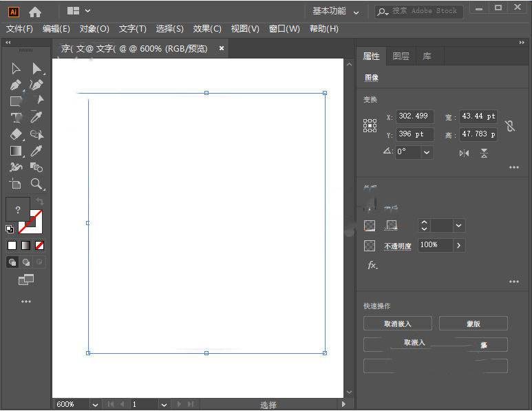Open the fx effects menu
This screenshot has width=532, height=411.
click(x=372, y=265)
